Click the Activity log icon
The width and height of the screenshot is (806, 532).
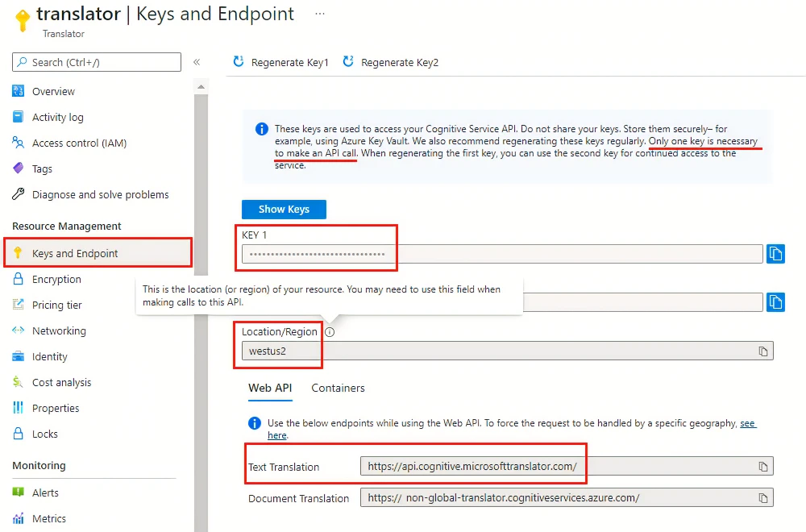18,117
